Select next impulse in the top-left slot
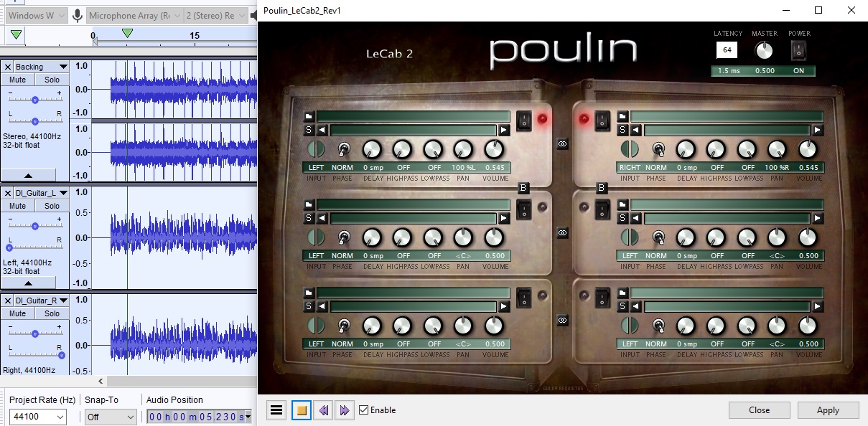The width and height of the screenshot is (868, 426). 505,131
